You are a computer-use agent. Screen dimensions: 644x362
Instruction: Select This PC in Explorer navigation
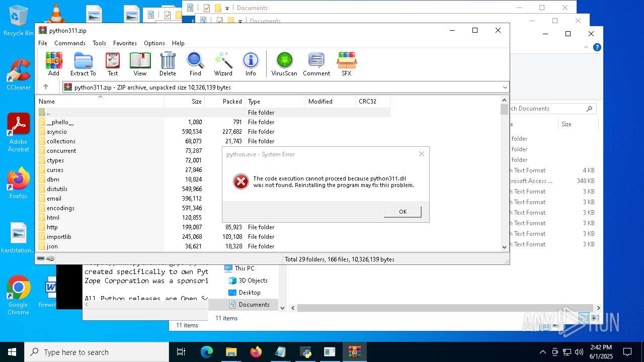(239, 268)
